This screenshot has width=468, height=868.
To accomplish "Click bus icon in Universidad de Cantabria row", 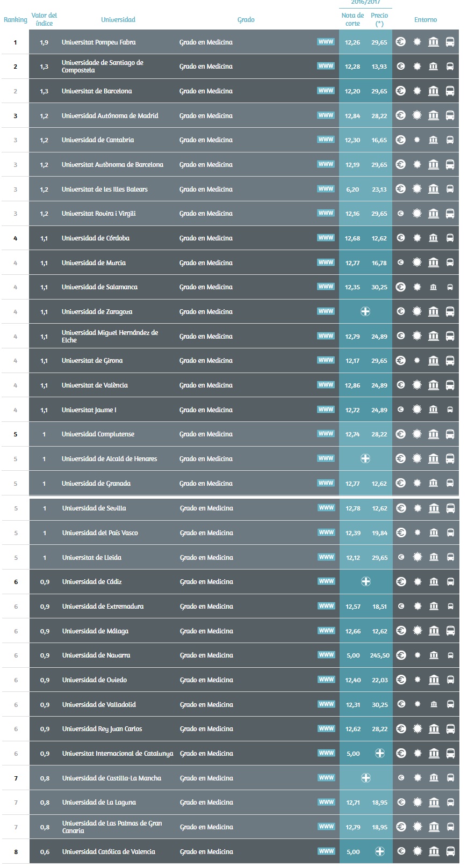I will pos(450,140).
